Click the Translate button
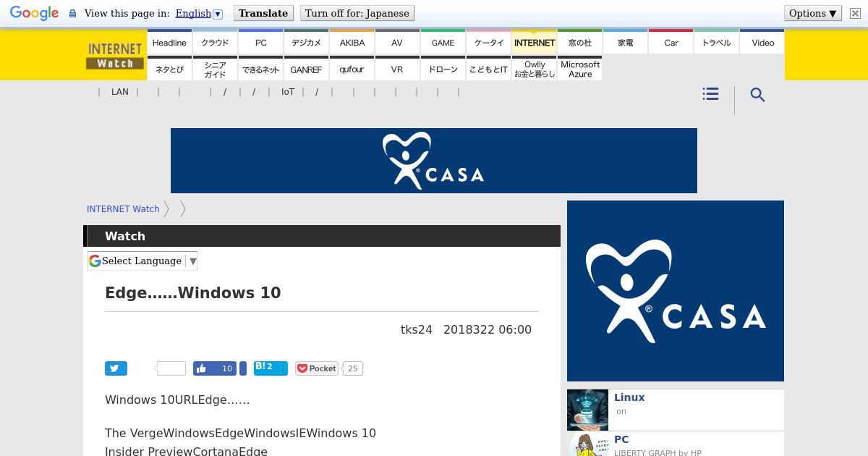Viewport: 868px width, 456px height. (263, 13)
